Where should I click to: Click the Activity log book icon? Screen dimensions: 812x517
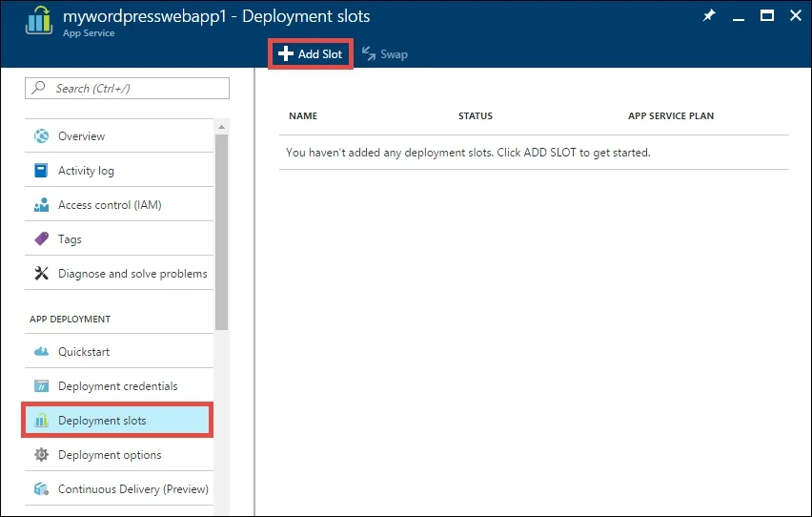pos(41,170)
